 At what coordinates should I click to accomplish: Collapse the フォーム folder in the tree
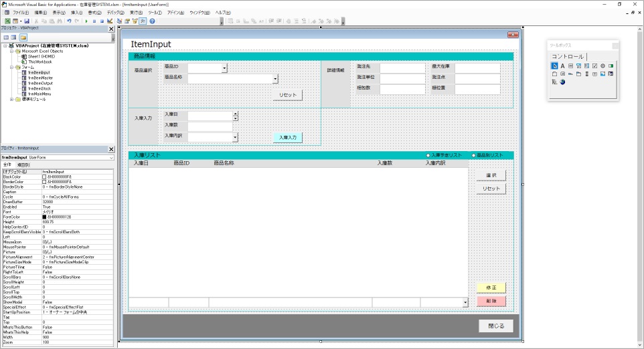[x=12, y=68]
